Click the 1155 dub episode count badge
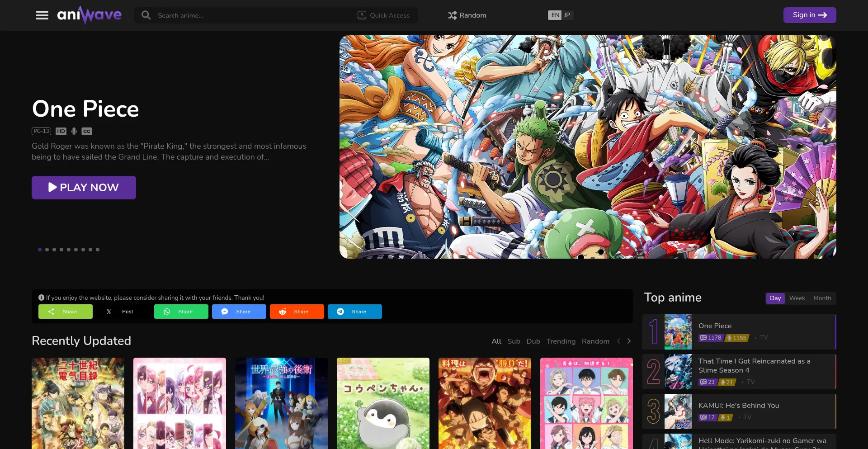Image resolution: width=868 pixels, height=449 pixels. point(737,338)
